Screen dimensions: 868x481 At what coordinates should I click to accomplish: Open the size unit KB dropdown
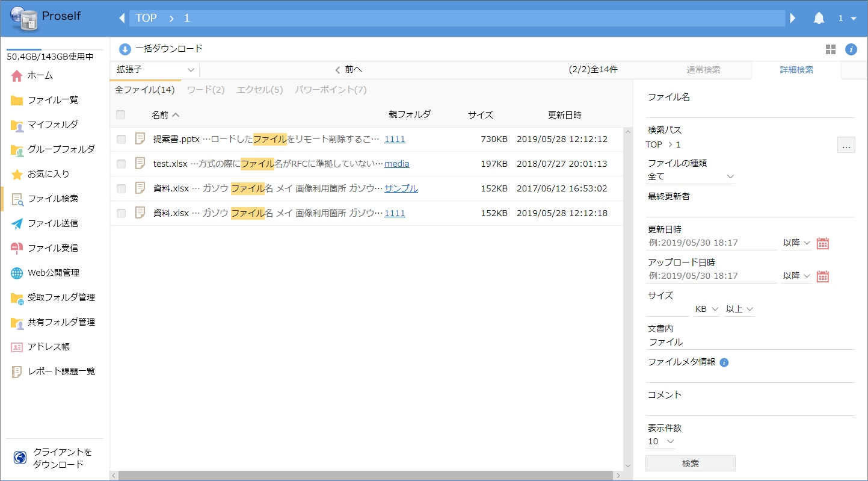pos(706,309)
